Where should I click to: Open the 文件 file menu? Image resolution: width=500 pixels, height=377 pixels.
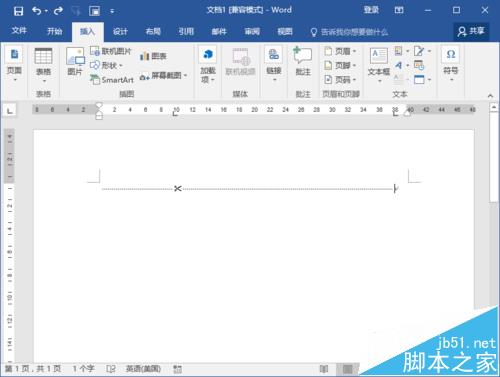19,31
